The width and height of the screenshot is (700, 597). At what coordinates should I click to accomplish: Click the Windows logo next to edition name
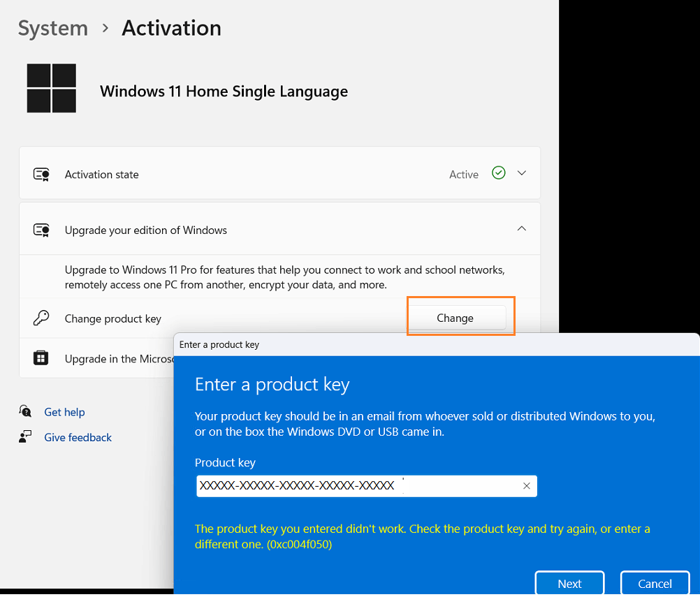(x=51, y=88)
